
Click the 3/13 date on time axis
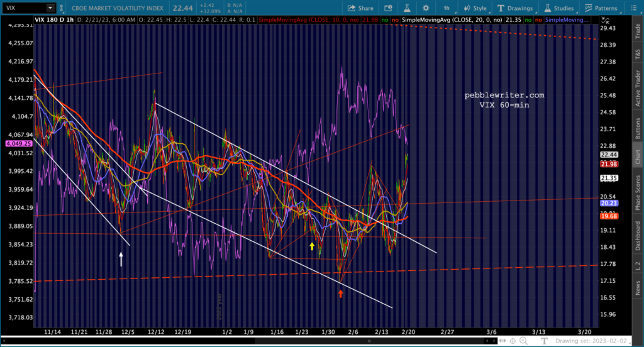pyautogui.click(x=538, y=332)
